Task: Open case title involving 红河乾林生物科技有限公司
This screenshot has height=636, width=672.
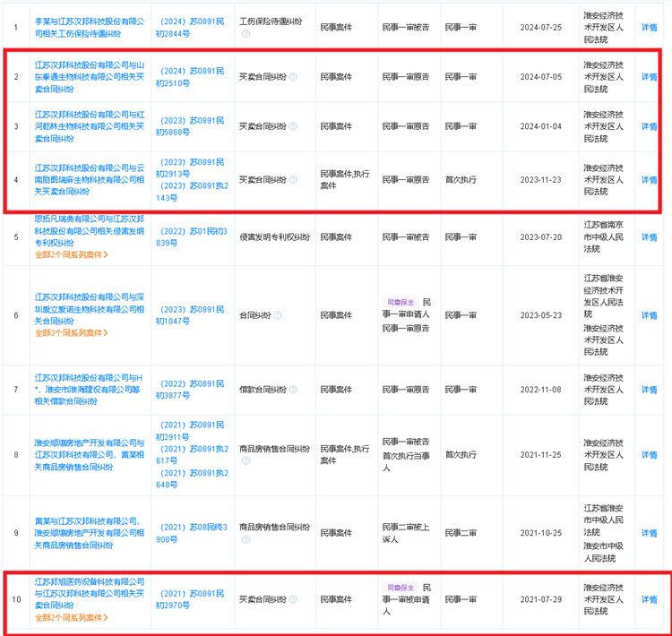Action: point(90,126)
